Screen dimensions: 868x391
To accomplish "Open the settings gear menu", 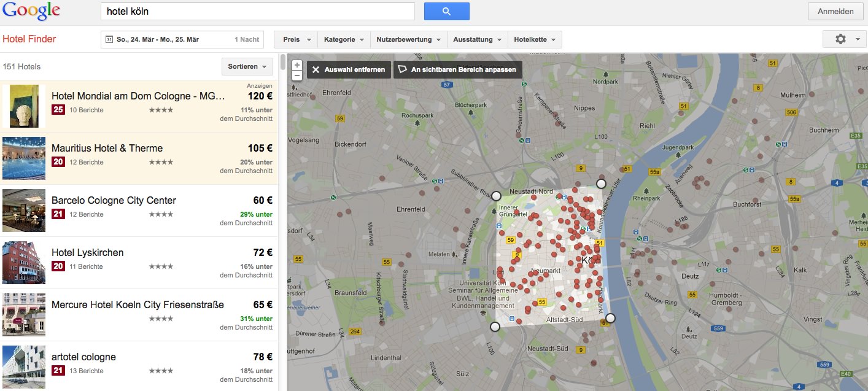I will [845, 39].
